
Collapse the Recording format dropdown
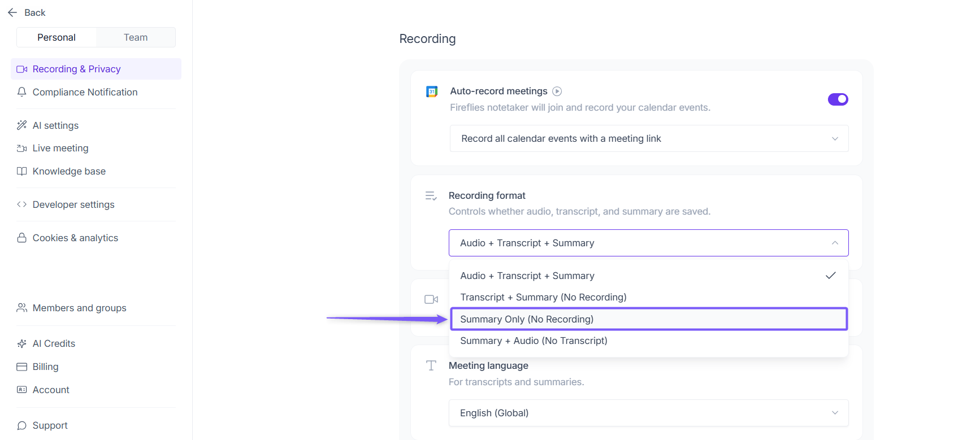[648, 243]
